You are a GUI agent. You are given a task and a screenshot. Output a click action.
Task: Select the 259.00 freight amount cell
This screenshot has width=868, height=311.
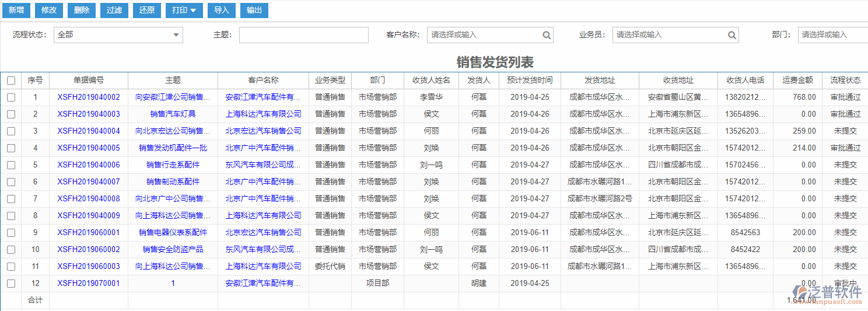(797, 131)
